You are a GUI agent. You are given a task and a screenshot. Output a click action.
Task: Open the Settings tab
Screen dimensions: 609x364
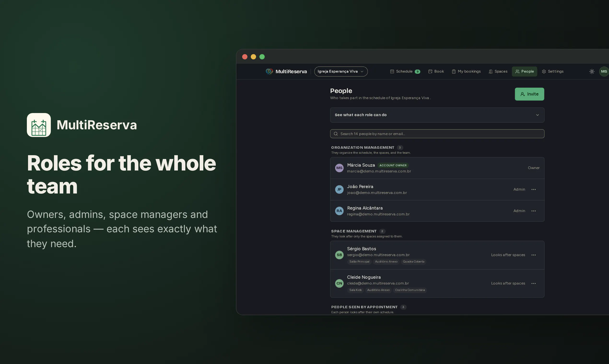pos(552,71)
